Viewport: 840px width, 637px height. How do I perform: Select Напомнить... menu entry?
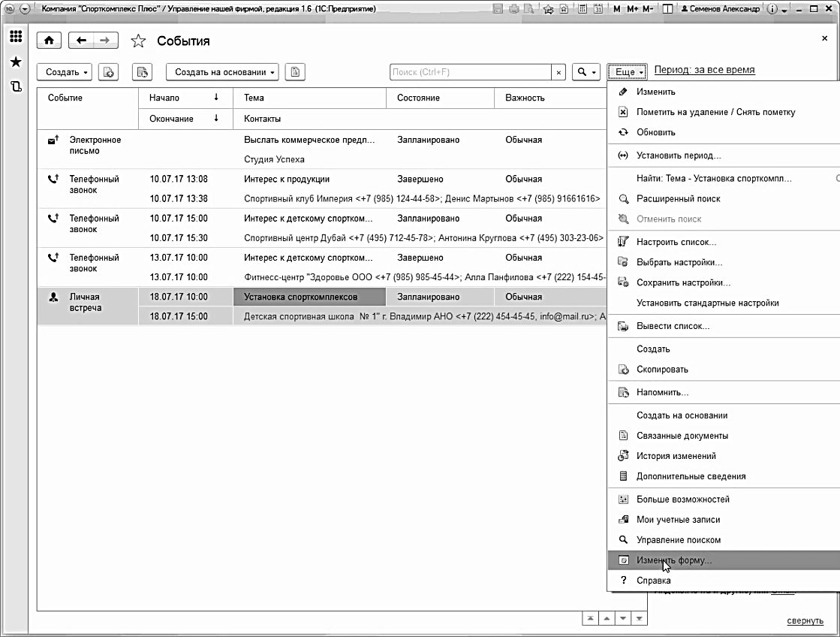(x=723, y=393)
